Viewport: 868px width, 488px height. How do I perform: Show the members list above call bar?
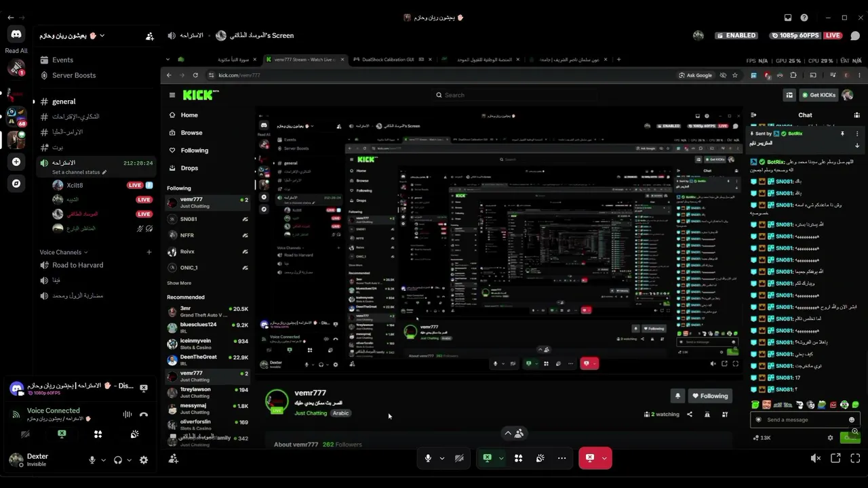(x=514, y=433)
